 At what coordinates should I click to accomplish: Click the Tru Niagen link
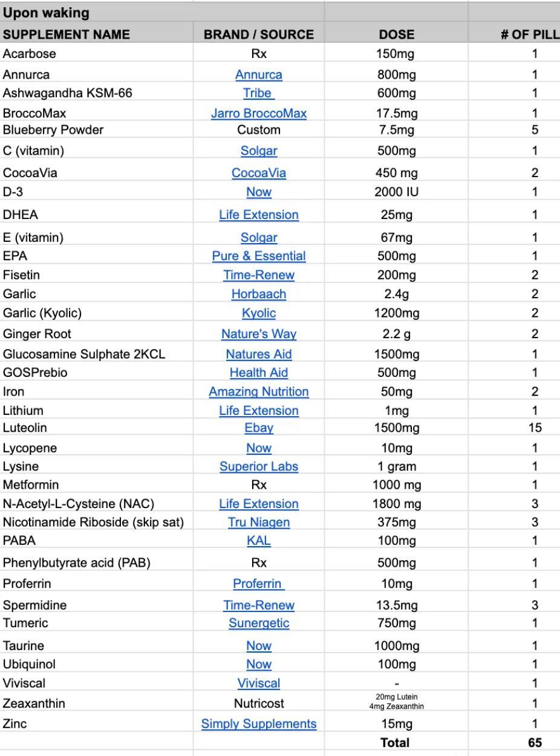point(258,522)
